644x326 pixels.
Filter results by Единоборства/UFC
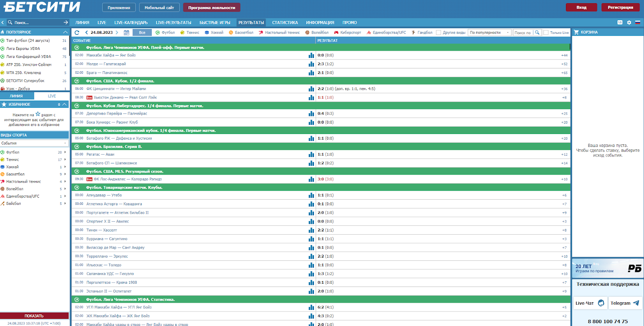click(x=386, y=33)
